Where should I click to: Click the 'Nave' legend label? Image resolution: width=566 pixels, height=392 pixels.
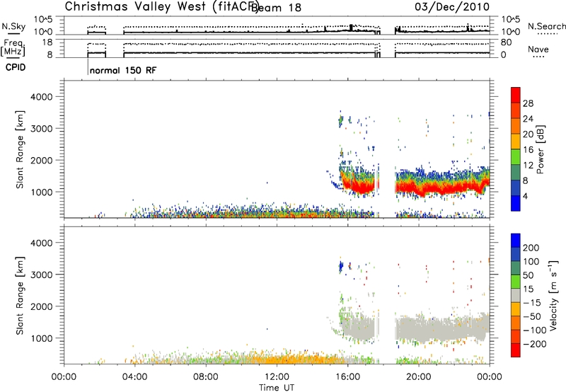(x=538, y=49)
